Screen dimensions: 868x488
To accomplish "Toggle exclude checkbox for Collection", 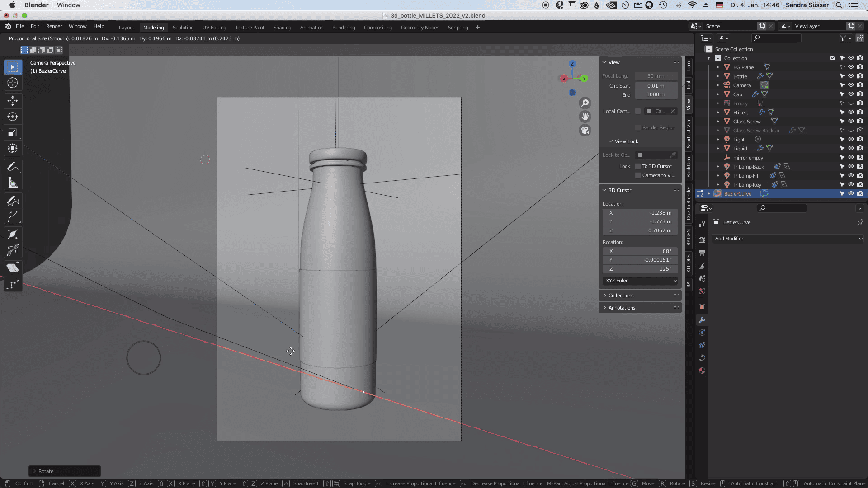I will 833,58.
